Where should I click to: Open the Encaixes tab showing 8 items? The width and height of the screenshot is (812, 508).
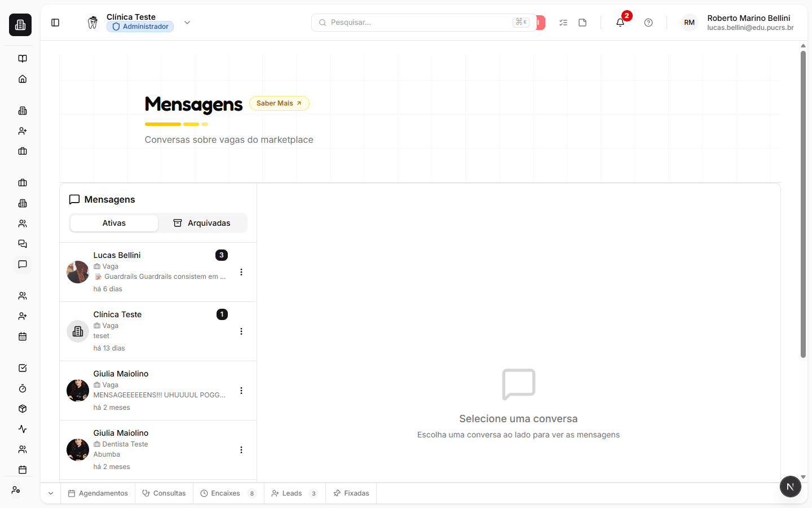pyautogui.click(x=225, y=493)
